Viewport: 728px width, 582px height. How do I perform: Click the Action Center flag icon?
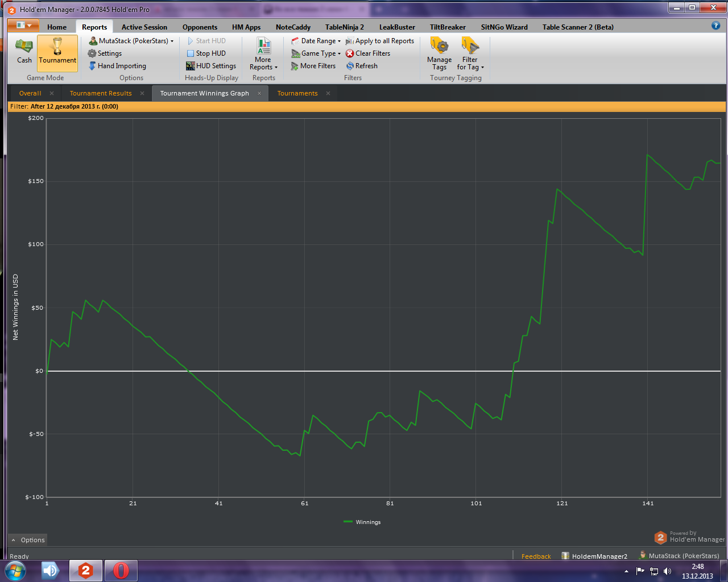(640, 571)
